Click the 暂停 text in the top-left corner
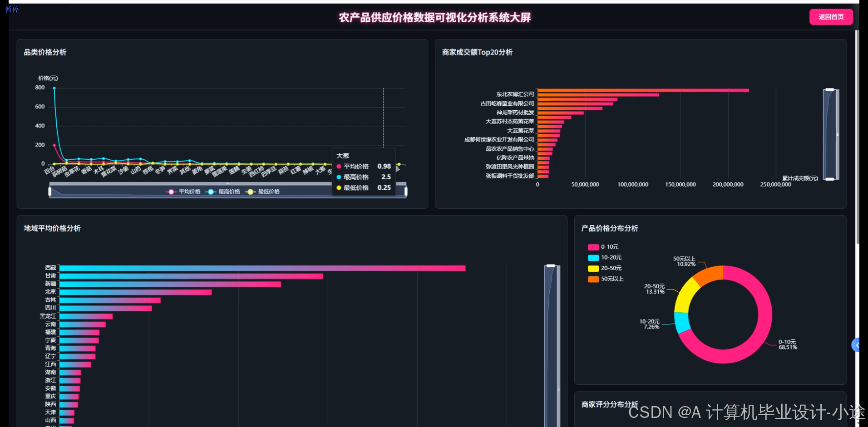Image resolution: width=868 pixels, height=427 pixels. tap(12, 9)
